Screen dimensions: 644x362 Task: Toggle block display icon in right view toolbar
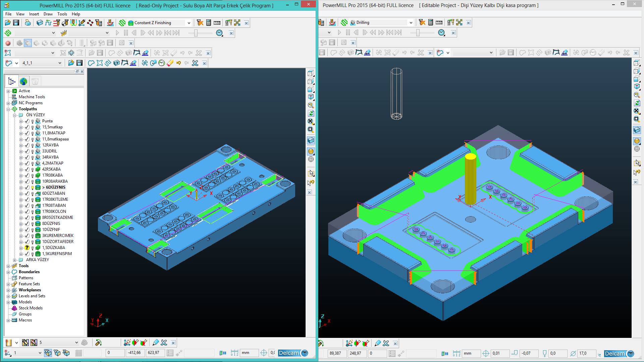click(x=637, y=130)
